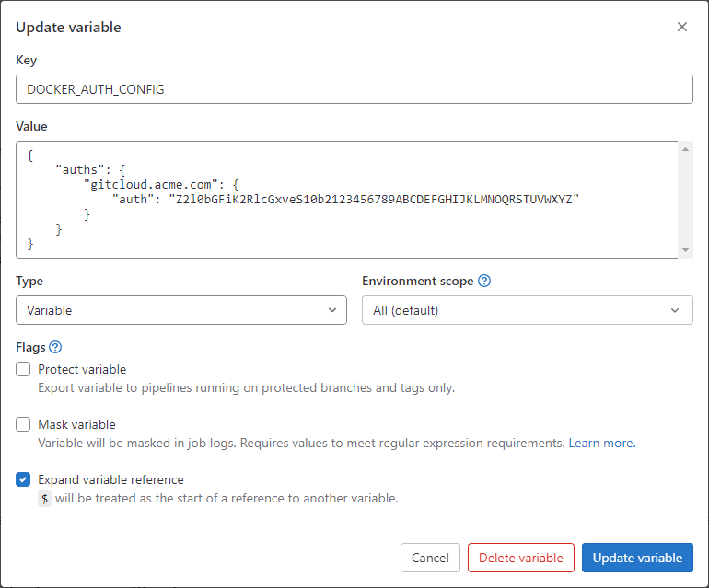
Task: Open the Environment scope dropdown
Action: [528, 310]
